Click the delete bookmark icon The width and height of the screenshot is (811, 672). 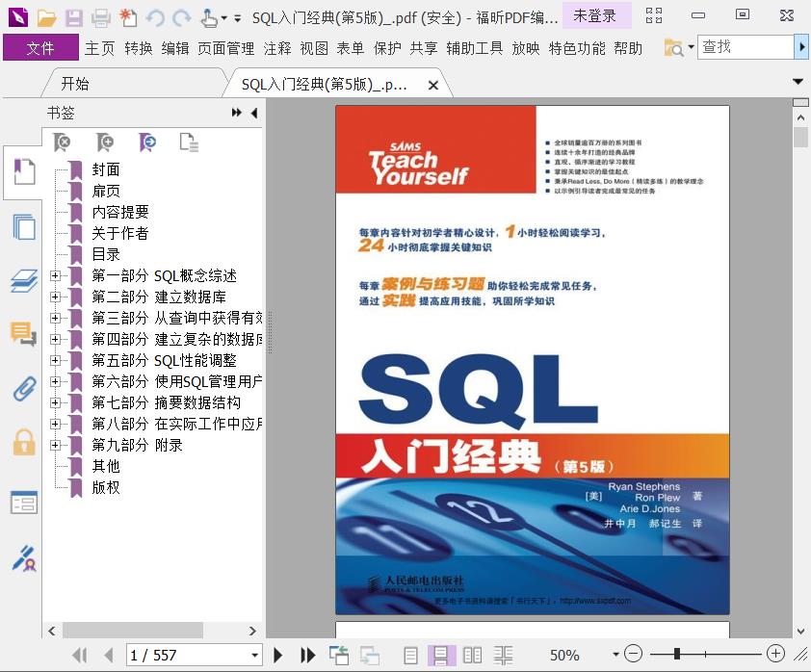(62, 142)
